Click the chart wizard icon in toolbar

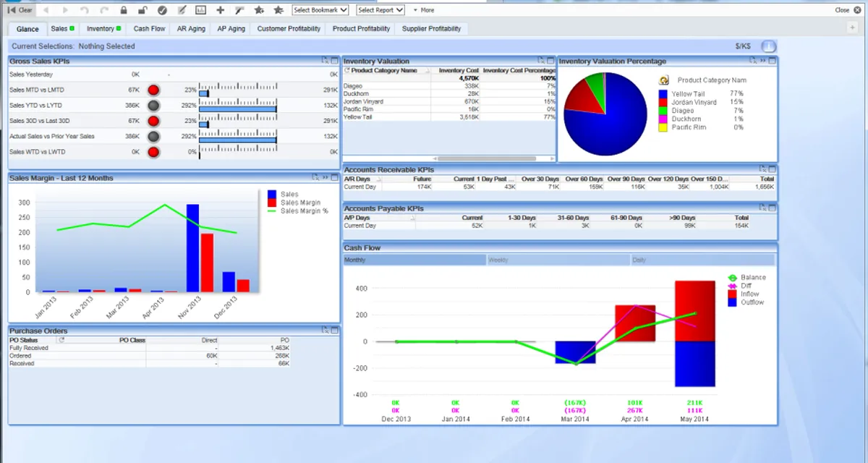[x=200, y=10]
